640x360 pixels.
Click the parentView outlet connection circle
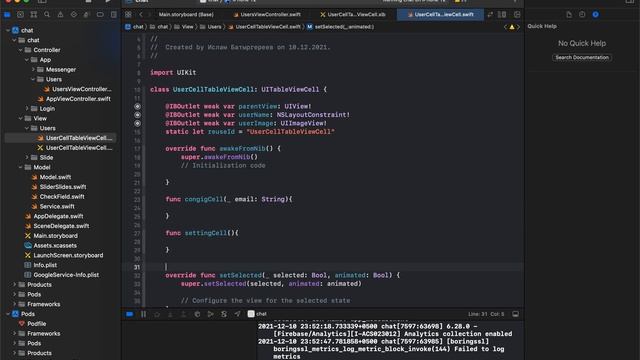tap(138, 107)
